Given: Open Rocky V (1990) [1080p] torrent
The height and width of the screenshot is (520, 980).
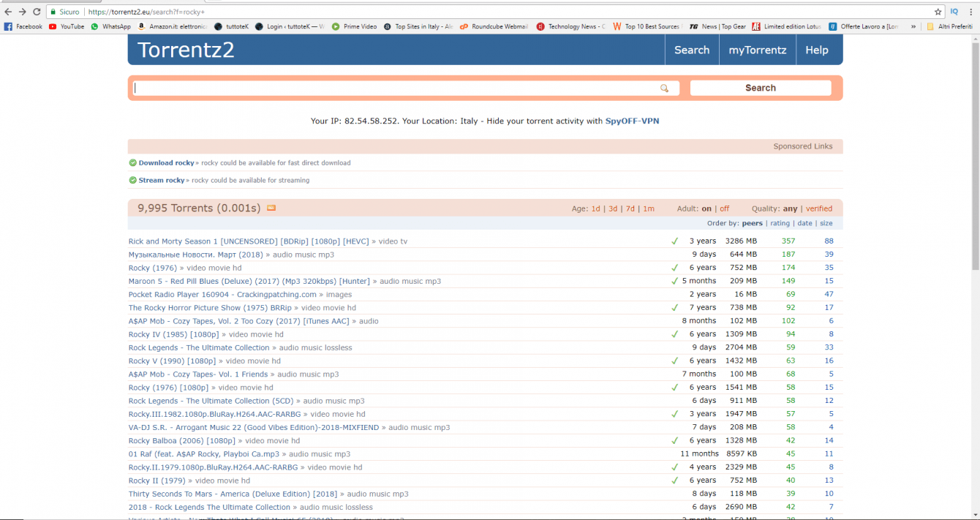Looking at the screenshot, I should (x=172, y=361).
